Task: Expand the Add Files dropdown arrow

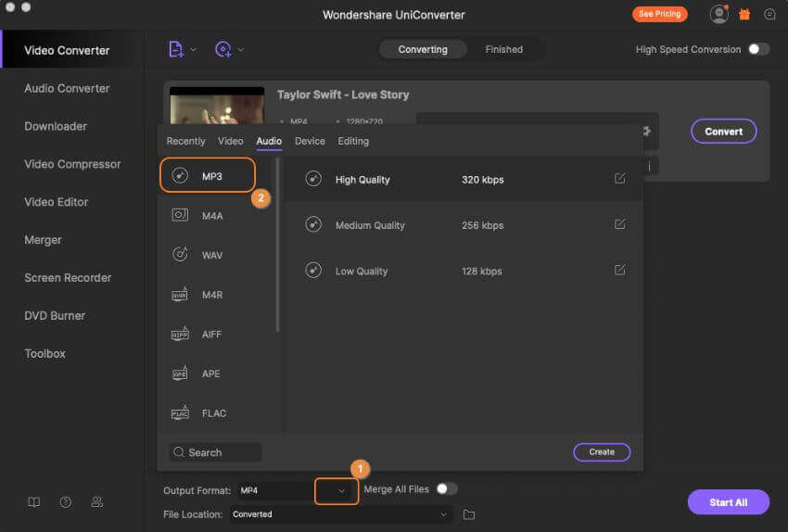Action: click(x=194, y=49)
